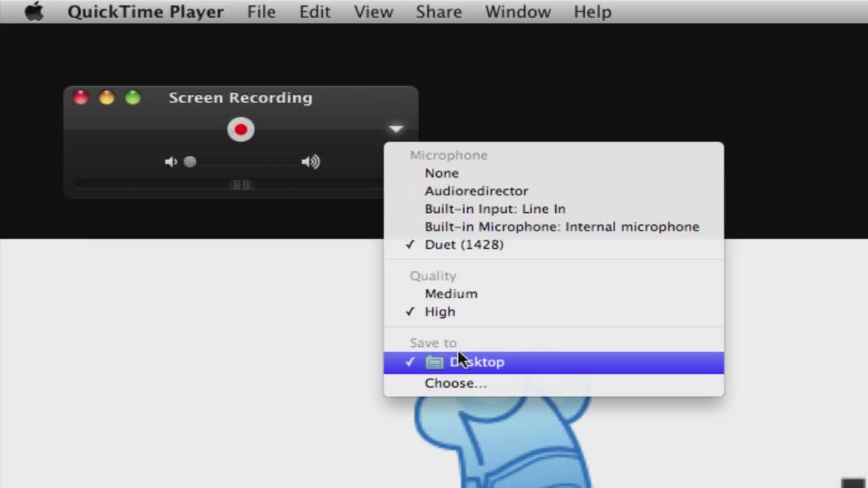This screenshot has width=868, height=488.
Task: Open the recording options dropdown arrow
Action: point(396,129)
